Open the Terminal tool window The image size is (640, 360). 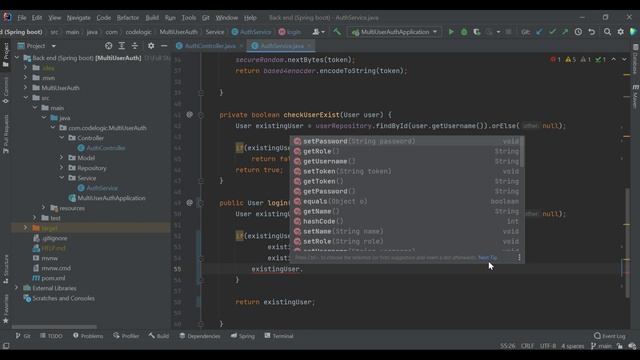coord(279,336)
